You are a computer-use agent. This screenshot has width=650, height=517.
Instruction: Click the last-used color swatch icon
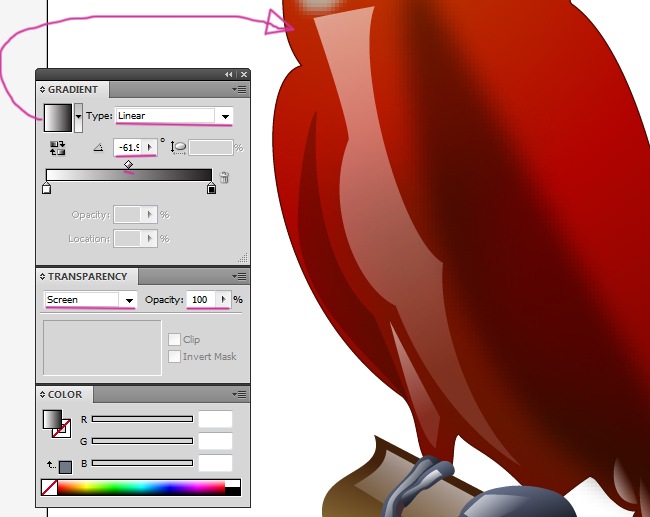[x=66, y=467]
